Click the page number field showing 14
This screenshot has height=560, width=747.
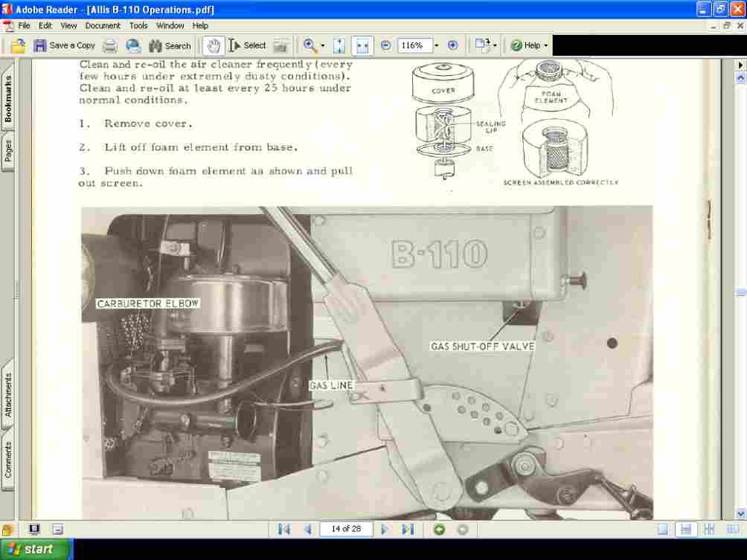click(346, 529)
